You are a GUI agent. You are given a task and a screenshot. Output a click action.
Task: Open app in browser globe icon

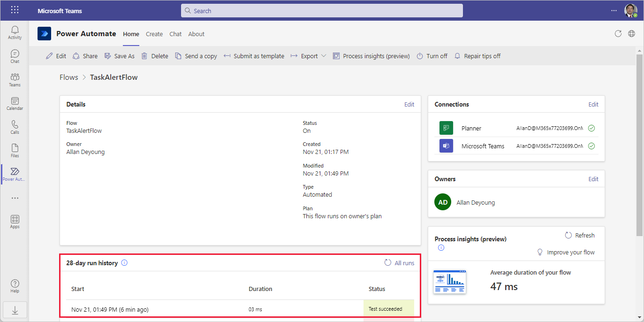pos(631,33)
